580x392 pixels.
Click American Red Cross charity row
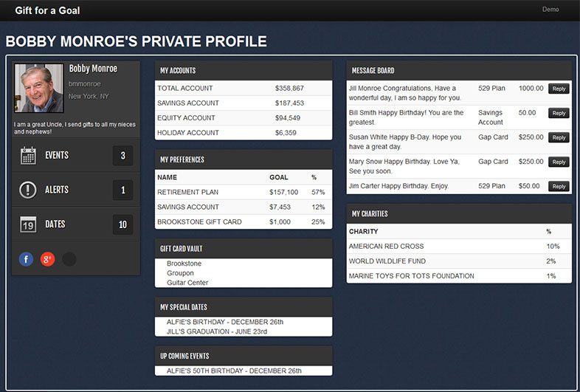pyautogui.click(x=459, y=246)
